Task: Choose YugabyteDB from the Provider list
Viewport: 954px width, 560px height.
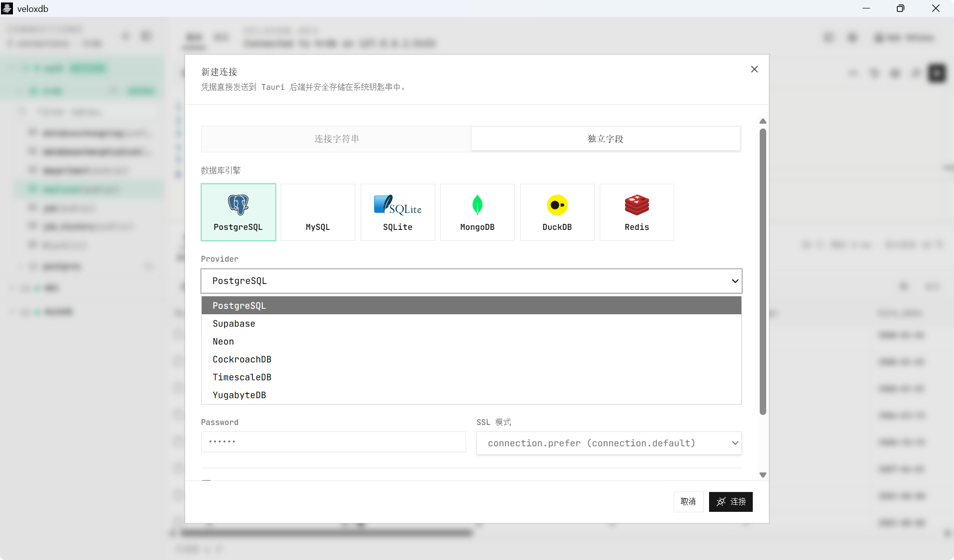Action: tap(472, 395)
